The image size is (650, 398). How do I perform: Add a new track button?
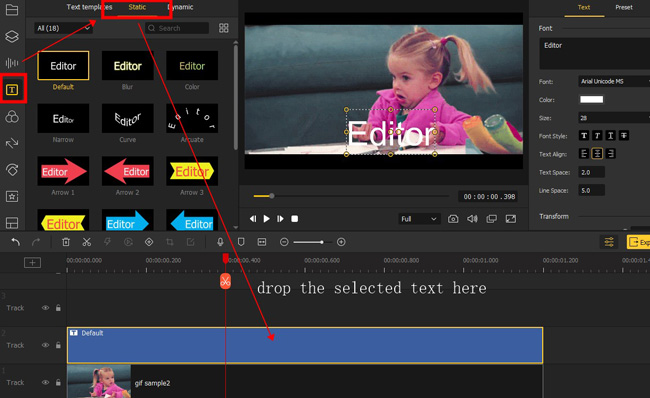pos(32,262)
